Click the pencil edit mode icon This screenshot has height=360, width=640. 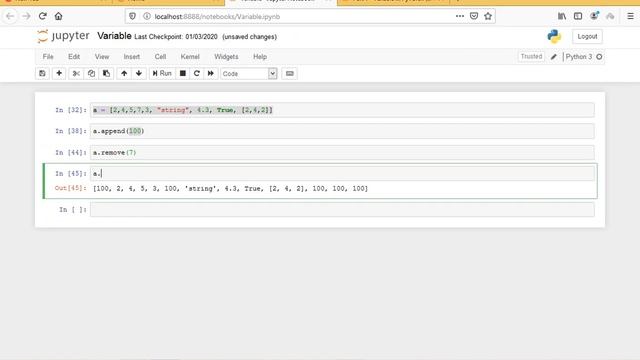(x=553, y=57)
